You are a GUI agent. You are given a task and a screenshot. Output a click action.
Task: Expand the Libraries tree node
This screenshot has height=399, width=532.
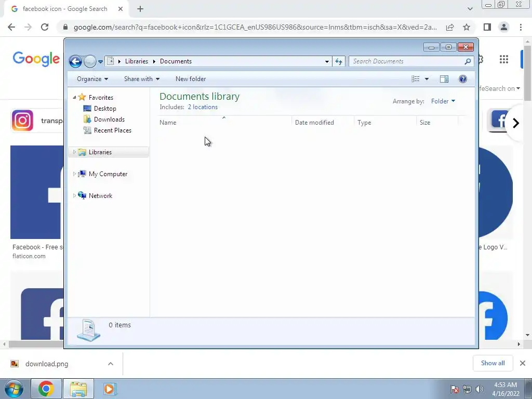click(74, 152)
